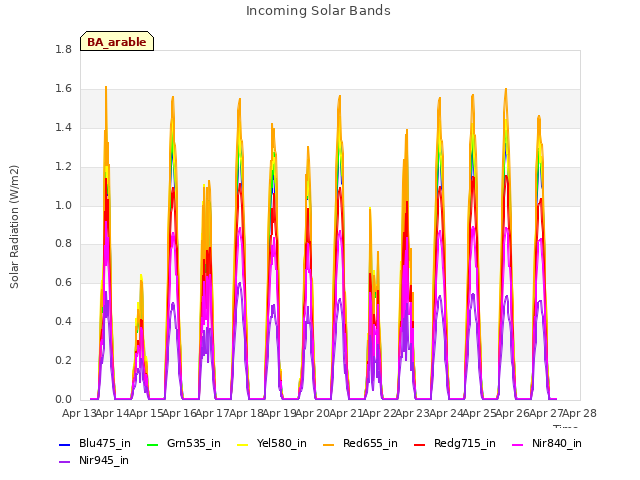Click the Yel580_in legend color swatch
This screenshot has height=480, width=640.
[x=242, y=444]
